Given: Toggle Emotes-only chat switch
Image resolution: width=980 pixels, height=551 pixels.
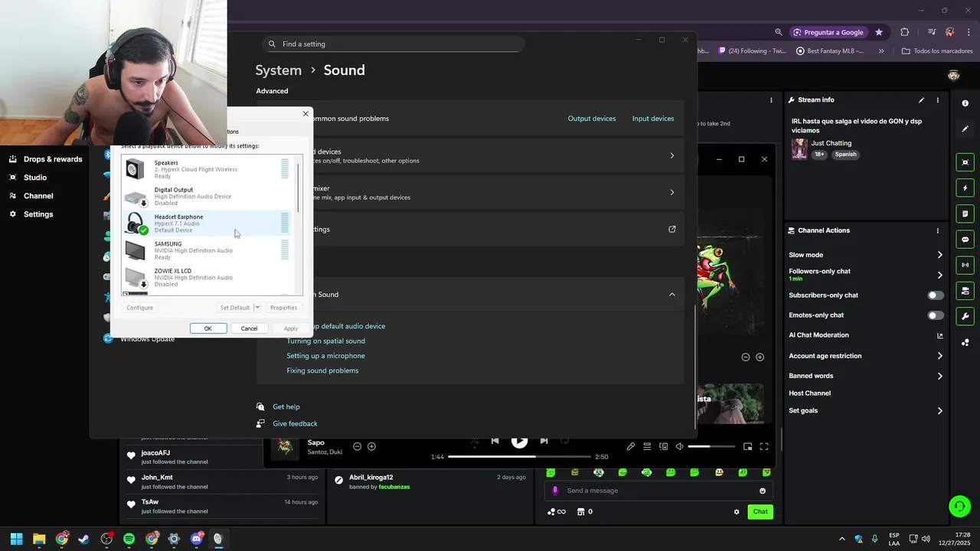Looking at the screenshot, I should coord(936,315).
